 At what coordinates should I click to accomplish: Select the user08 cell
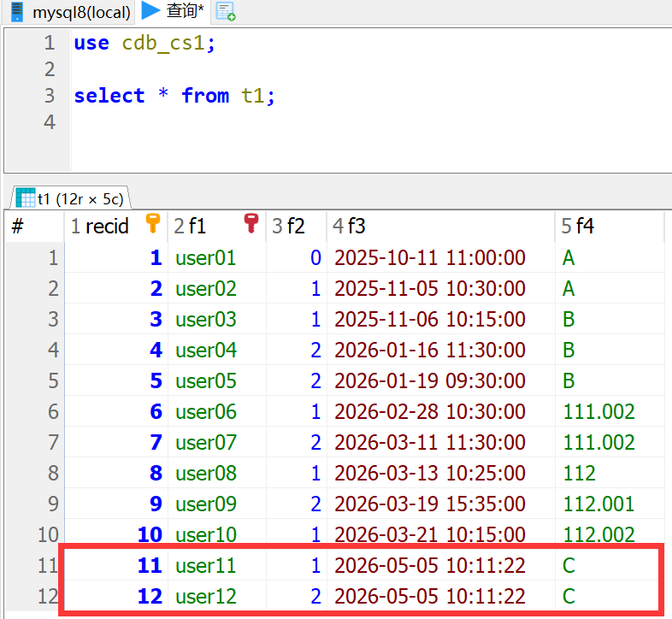[x=217, y=474]
